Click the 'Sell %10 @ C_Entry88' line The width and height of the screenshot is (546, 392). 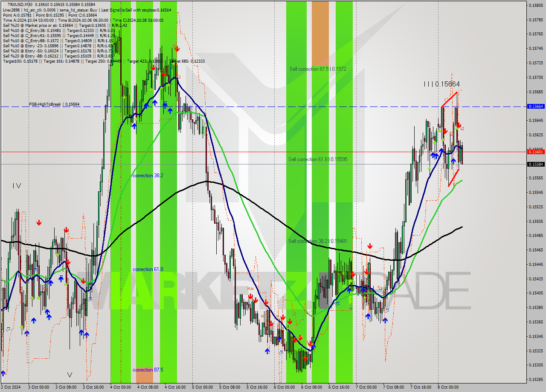click(x=58, y=40)
